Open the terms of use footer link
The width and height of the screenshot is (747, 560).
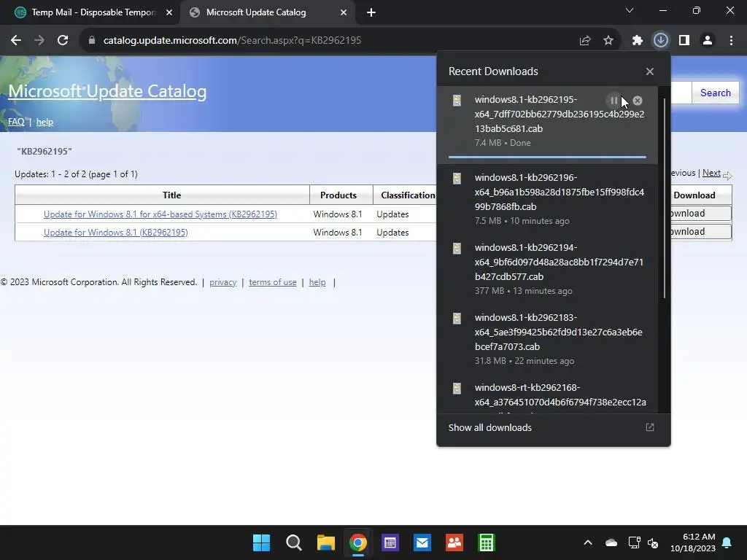point(273,282)
